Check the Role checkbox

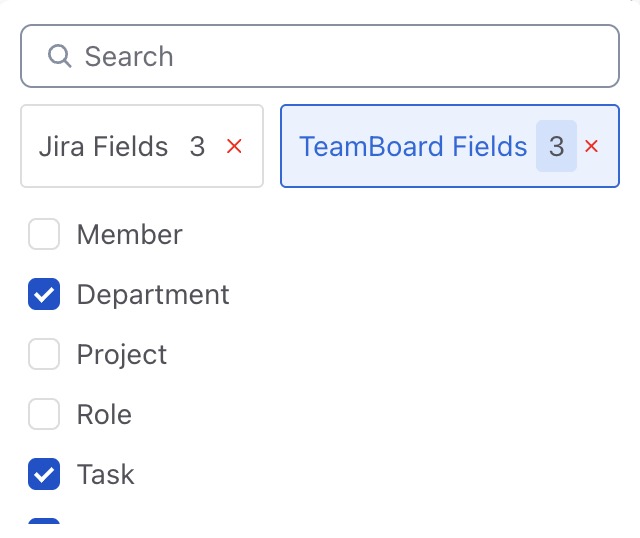[44, 415]
